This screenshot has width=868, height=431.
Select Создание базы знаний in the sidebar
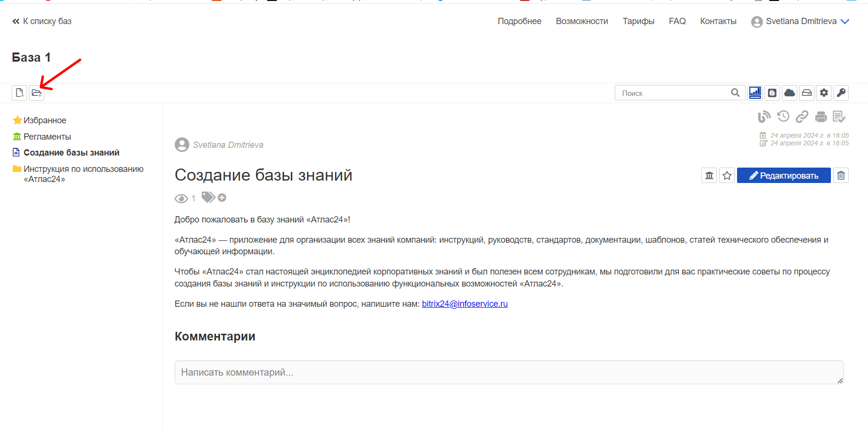(71, 153)
